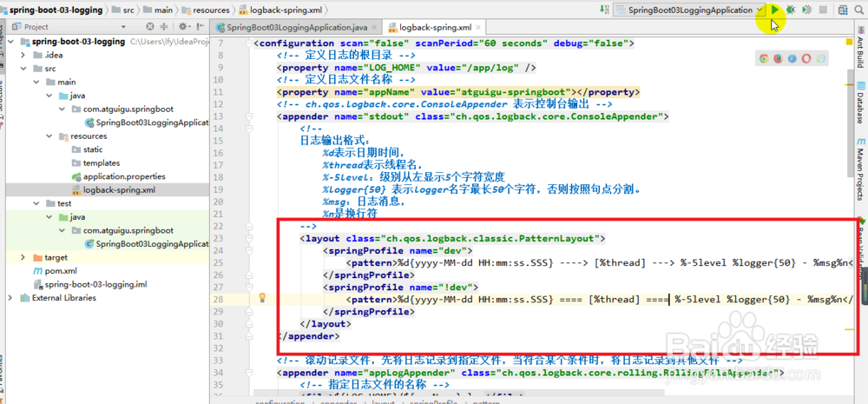
Task: Switch to SpringBoot03LoggingApplication.java editor tab
Action: (x=297, y=27)
